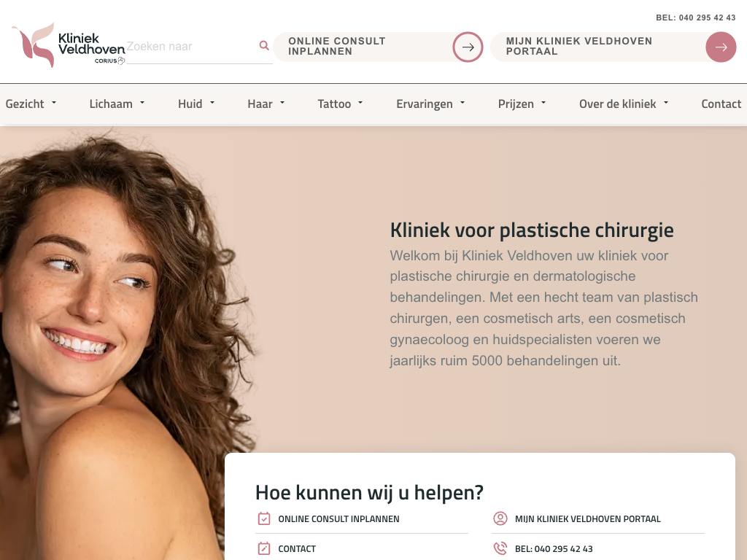Open the Ervaringen menu item
The width and height of the screenshot is (747, 560).
pyautogui.click(x=430, y=104)
